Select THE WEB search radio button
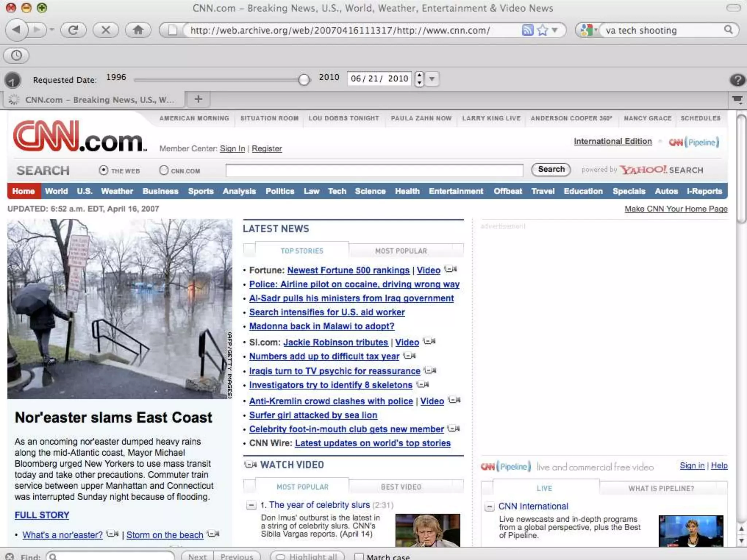Image resolution: width=747 pixels, height=560 pixels. (x=104, y=170)
